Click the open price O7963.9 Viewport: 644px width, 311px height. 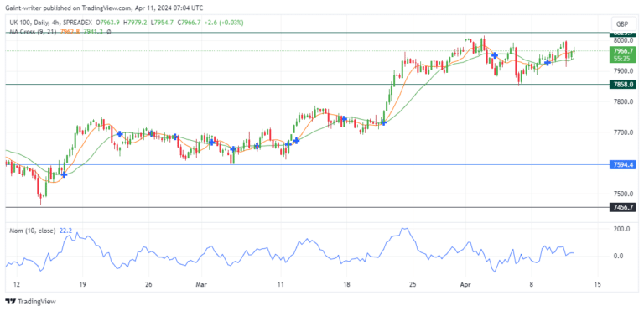click(x=107, y=23)
